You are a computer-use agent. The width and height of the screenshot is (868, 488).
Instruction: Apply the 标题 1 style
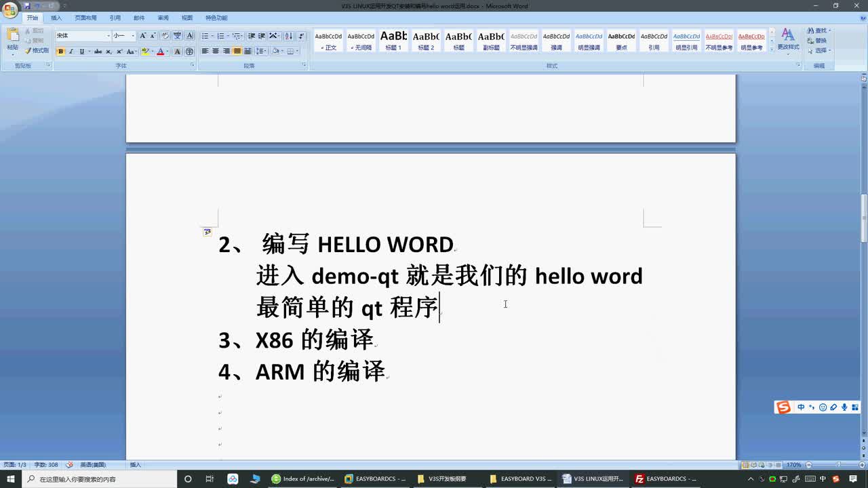tap(394, 41)
